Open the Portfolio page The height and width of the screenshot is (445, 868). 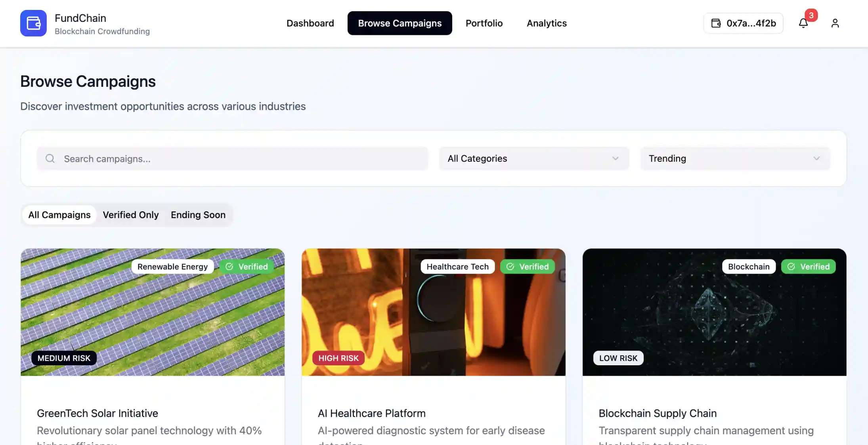[x=484, y=23]
